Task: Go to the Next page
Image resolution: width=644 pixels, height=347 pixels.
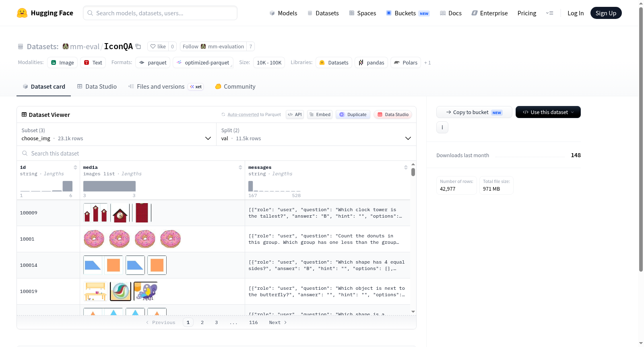Action: pos(278,322)
